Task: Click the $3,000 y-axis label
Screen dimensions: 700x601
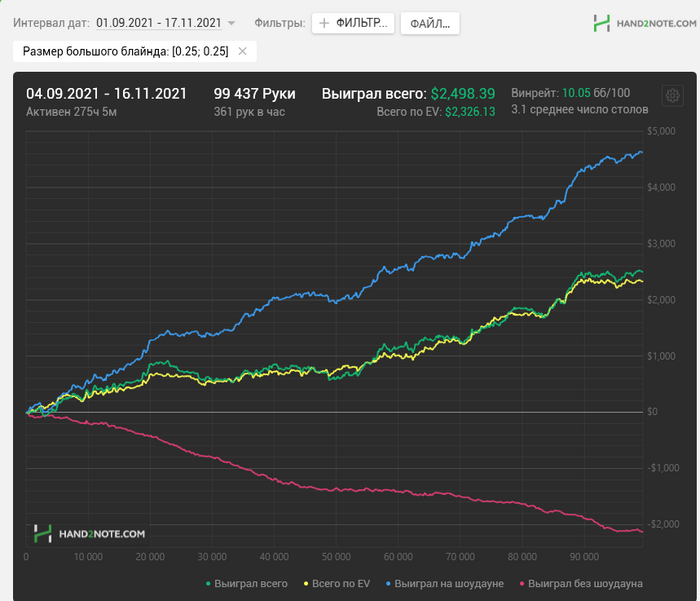Action: tap(661, 244)
